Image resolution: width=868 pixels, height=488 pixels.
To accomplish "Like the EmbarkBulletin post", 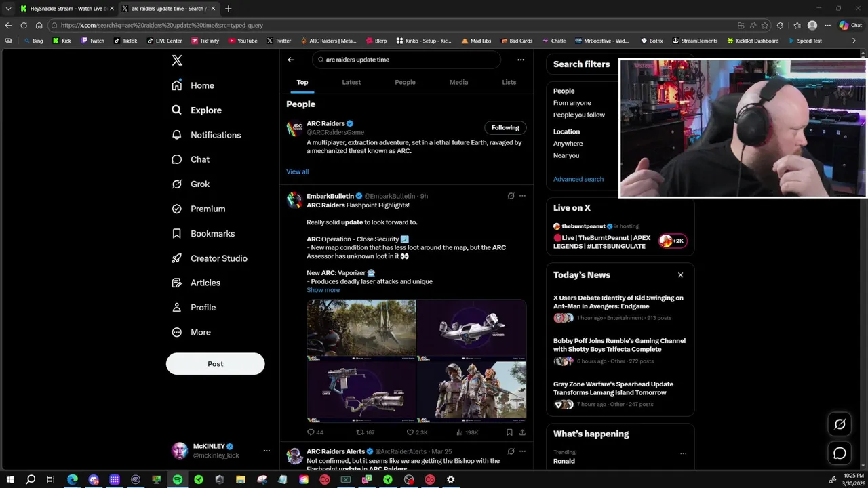I will point(416,432).
